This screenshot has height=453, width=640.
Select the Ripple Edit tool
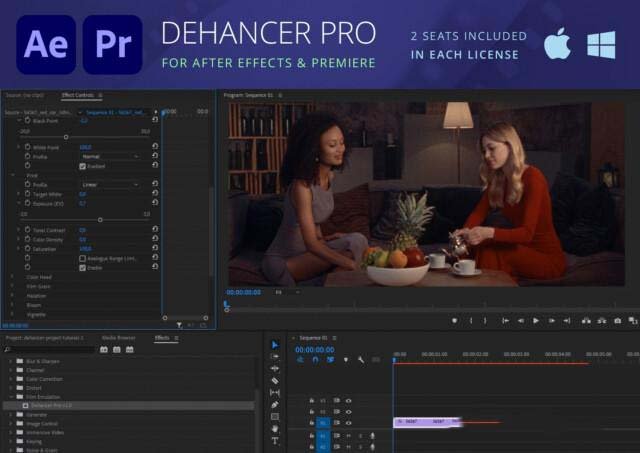tap(275, 369)
